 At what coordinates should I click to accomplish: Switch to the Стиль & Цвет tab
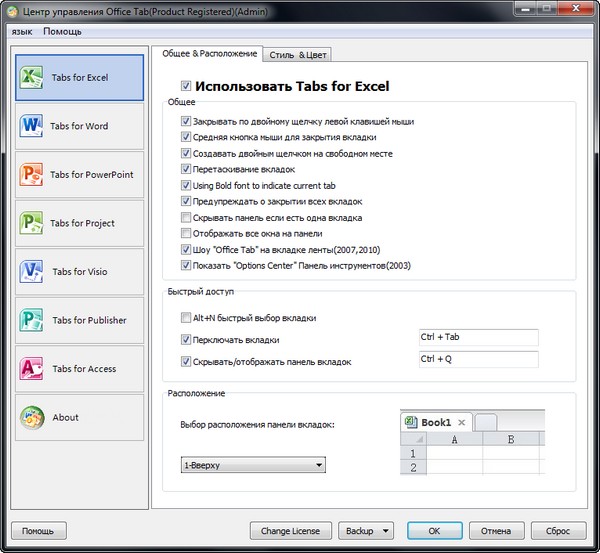[297, 55]
